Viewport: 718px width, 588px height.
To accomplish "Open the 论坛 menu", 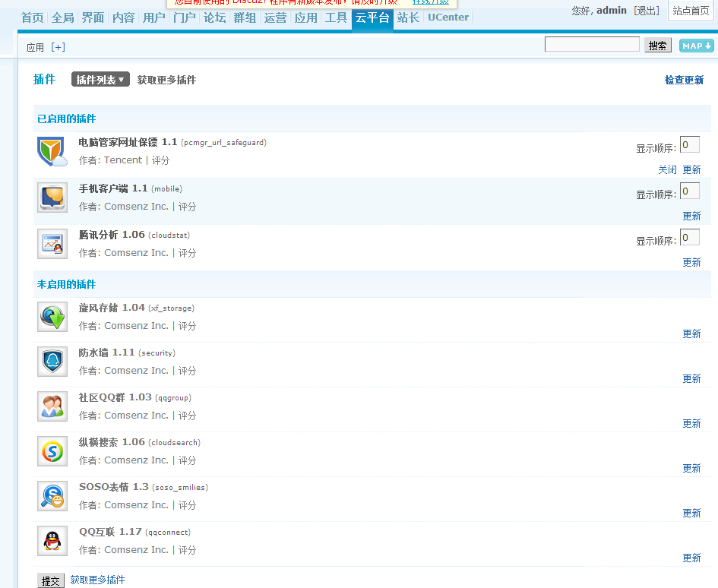I will pos(215,17).
